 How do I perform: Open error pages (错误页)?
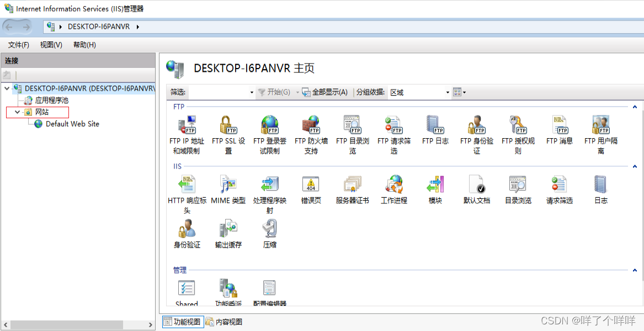[x=311, y=190]
